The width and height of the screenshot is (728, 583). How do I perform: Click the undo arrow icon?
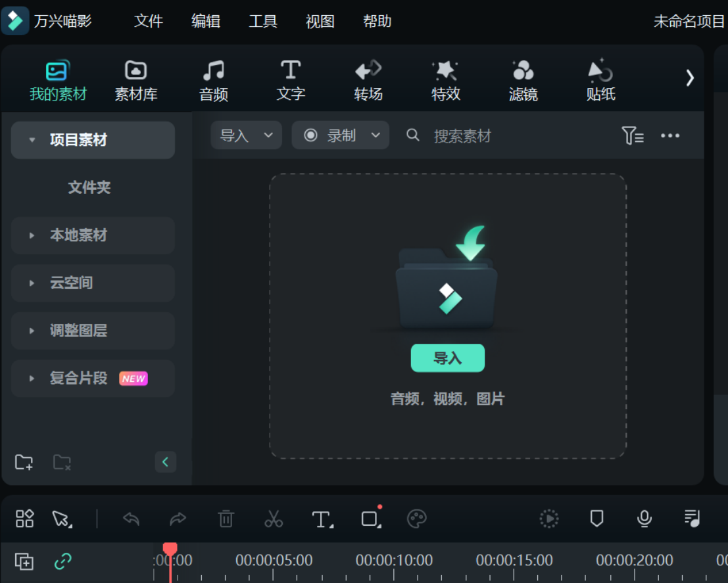pos(131,519)
